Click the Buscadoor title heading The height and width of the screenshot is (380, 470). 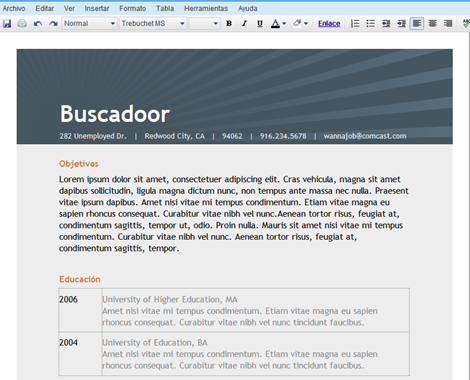(115, 114)
